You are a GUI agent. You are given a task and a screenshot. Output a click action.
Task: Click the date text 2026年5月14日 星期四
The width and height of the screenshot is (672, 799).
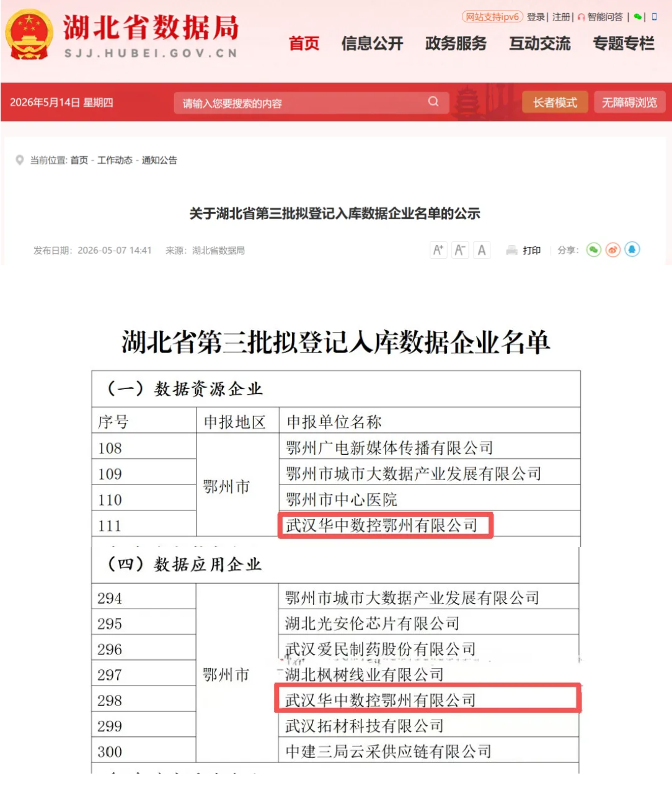tap(61, 102)
